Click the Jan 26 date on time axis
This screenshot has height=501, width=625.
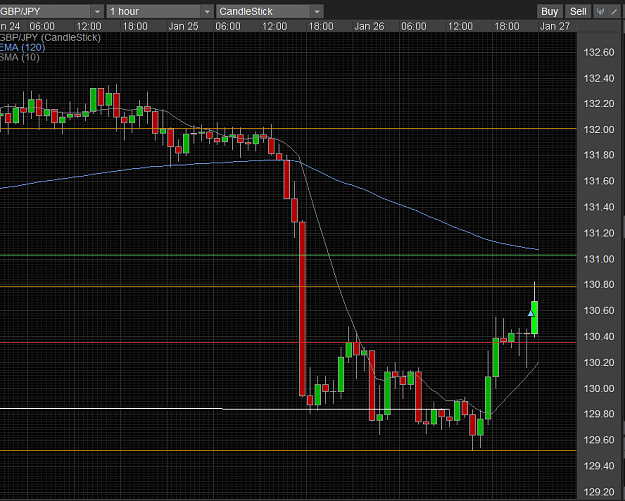(369, 26)
